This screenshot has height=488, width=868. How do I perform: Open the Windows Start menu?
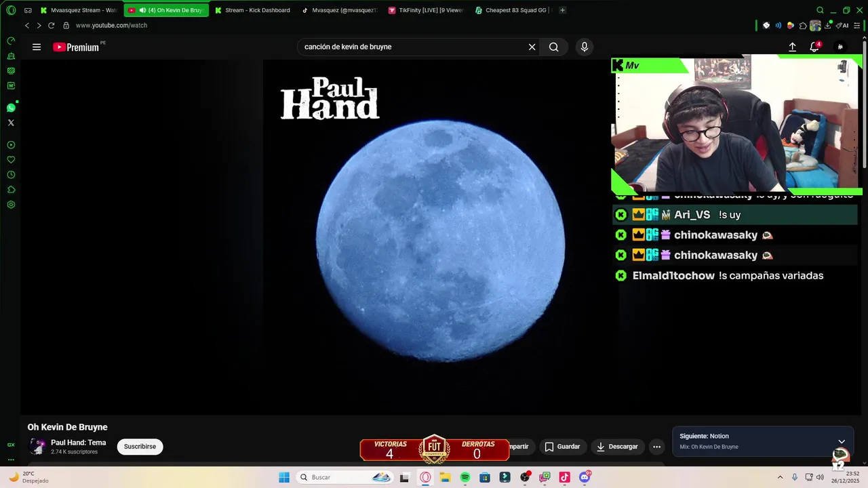pos(284,477)
